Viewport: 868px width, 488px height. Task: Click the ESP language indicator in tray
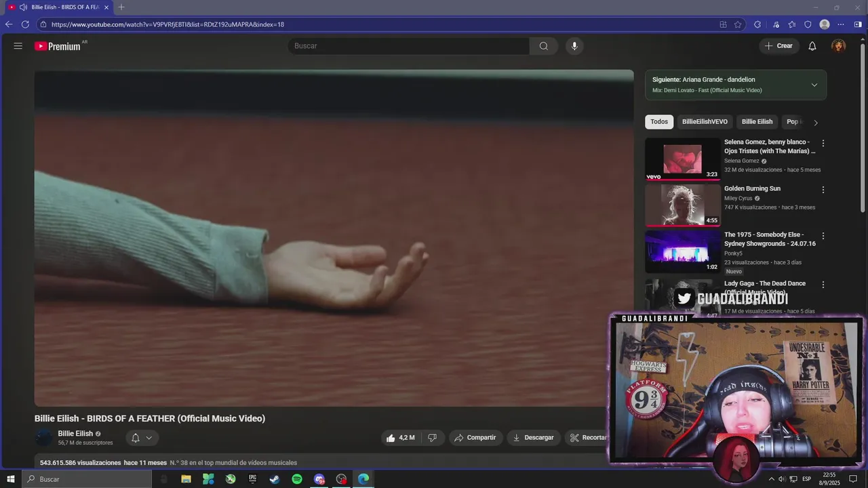[x=806, y=479]
